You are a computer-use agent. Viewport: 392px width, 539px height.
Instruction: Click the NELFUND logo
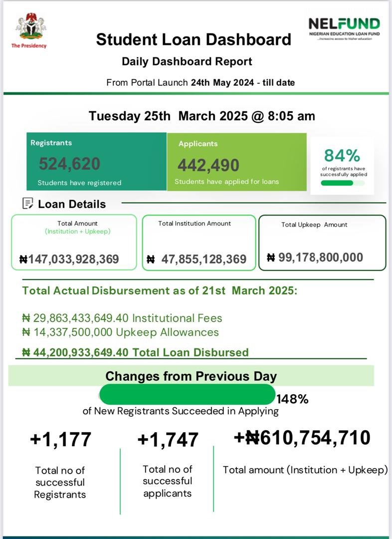344,28
